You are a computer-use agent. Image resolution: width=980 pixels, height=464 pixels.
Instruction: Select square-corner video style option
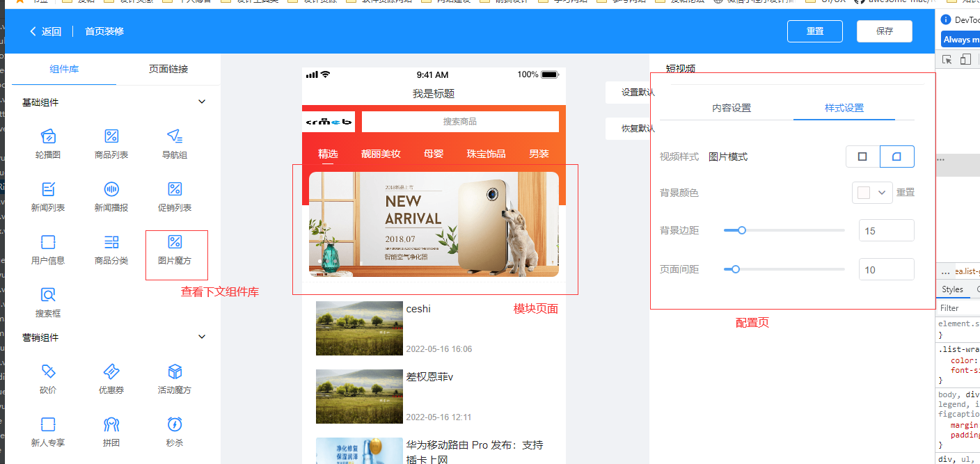863,157
